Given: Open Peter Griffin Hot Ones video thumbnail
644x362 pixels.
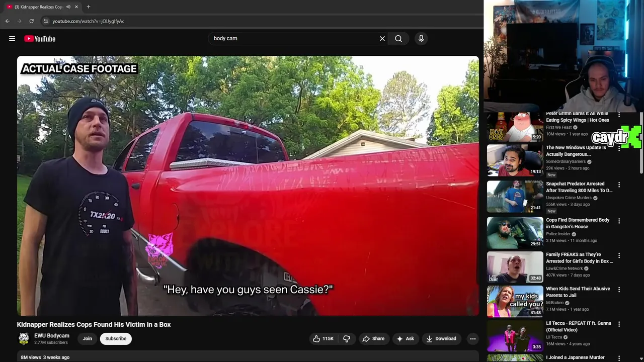Looking at the screenshot, I should pyautogui.click(x=515, y=127).
